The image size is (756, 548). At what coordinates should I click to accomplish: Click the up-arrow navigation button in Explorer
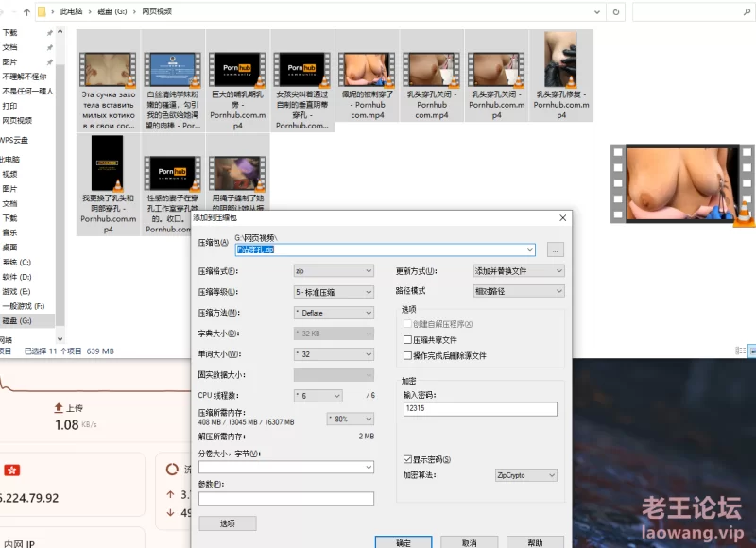pos(26,11)
